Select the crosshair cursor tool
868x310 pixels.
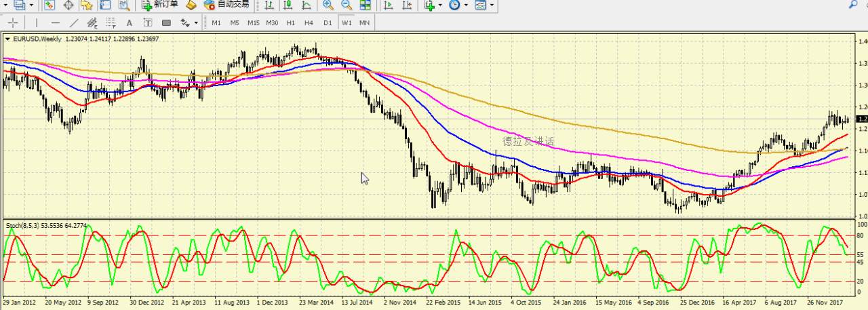pyautogui.click(x=13, y=22)
